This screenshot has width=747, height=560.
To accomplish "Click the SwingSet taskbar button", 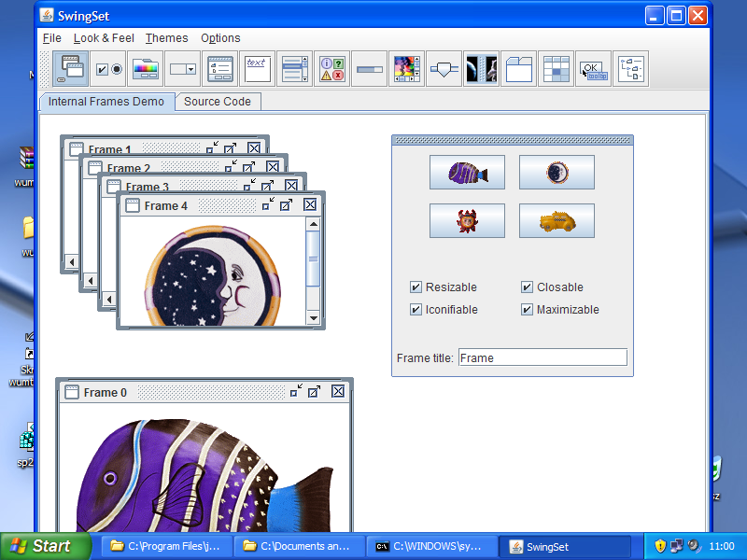I will tap(565, 546).
